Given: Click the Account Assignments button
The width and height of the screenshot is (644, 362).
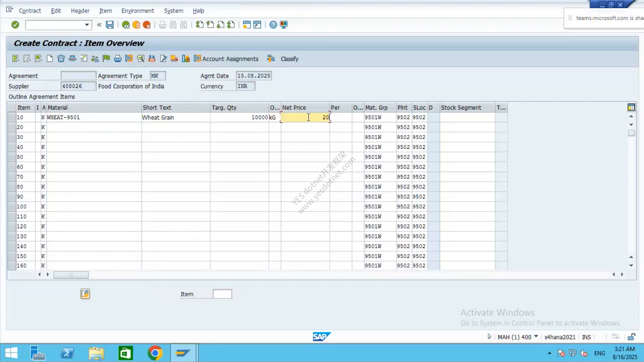Looking at the screenshot, I should 226,59.
